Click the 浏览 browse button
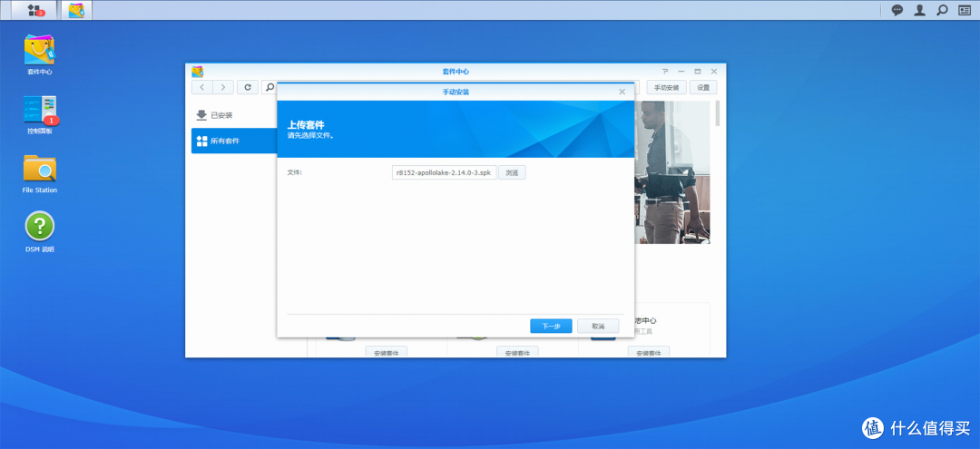Screen dimensions: 980x449 pyautogui.click(x=512, y=172)
